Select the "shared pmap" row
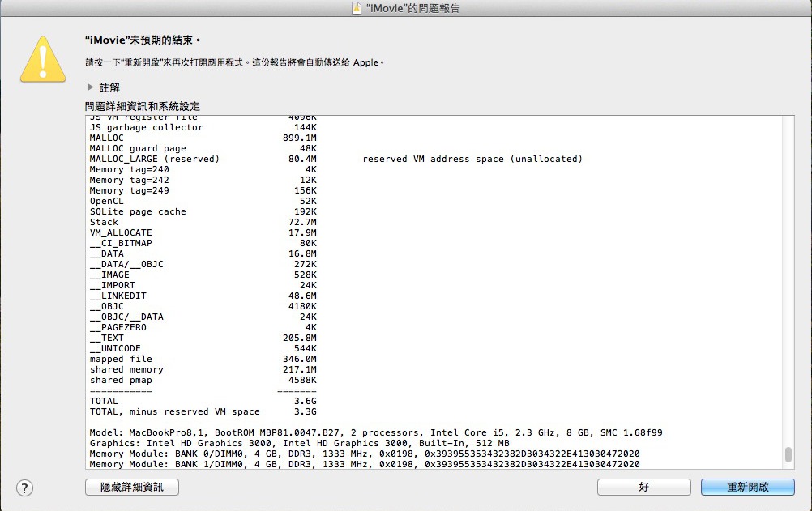 [x=203, y=380]
